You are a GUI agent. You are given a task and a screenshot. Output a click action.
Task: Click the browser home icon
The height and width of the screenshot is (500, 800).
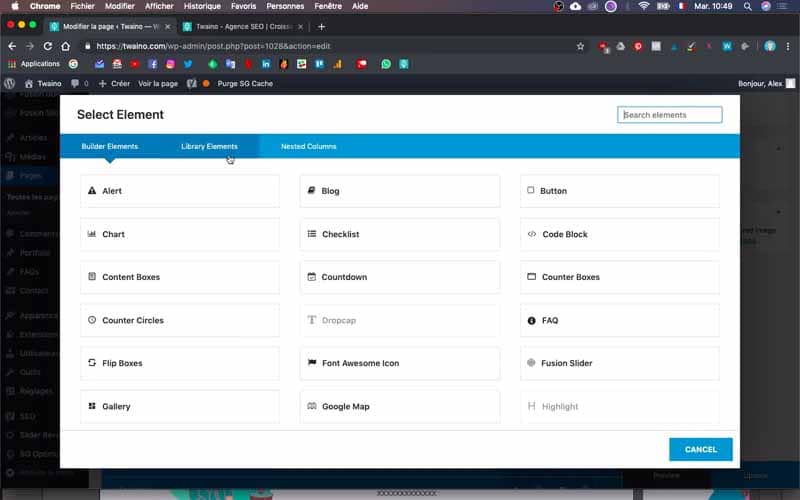[x=65, y=46]
